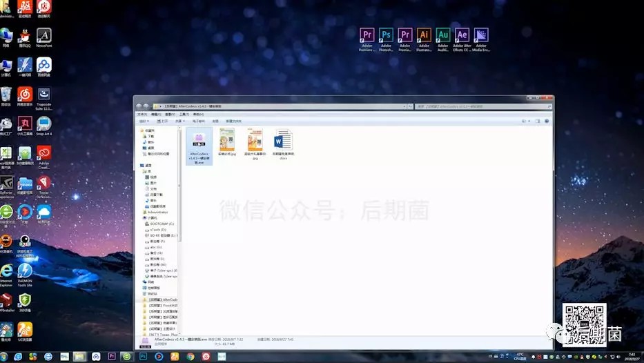Image resolution: width=644 pixels, height=363 pixels.
Task: Select the Trapcode Suite desktop icon
Action: click(x=44, y=99)
